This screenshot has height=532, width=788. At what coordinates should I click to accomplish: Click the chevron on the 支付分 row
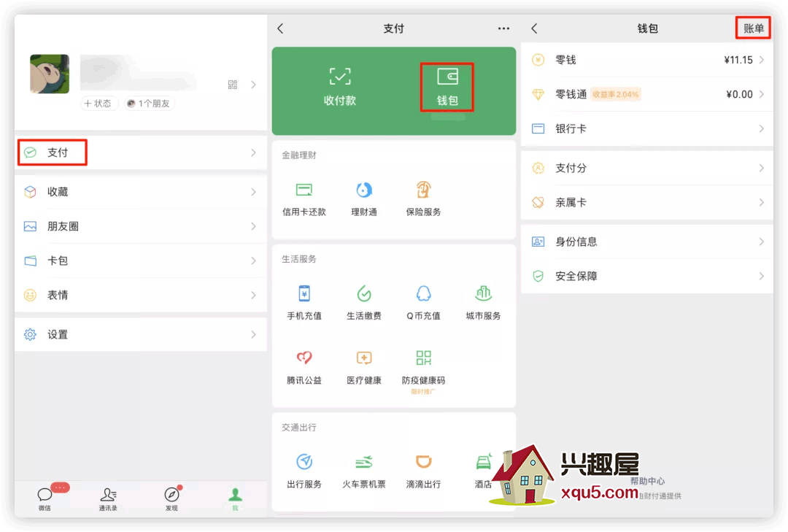click(761, 168)
